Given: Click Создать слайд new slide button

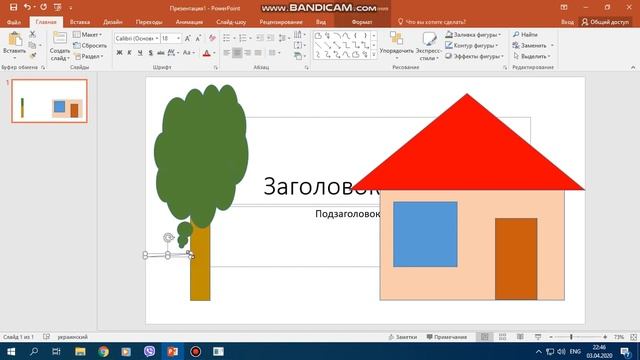Looking at the screenshot, I should click(x=60, y=46).
